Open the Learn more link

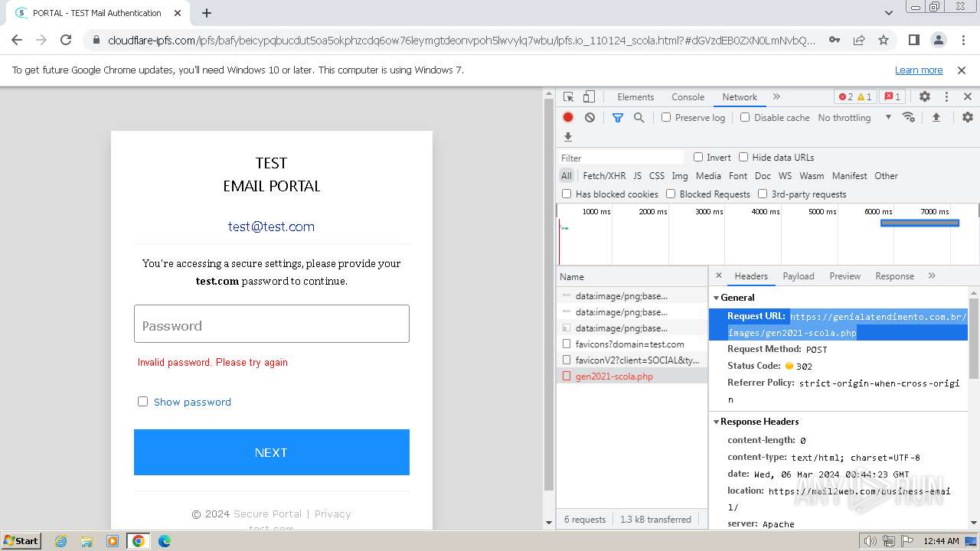click(919, 70)
